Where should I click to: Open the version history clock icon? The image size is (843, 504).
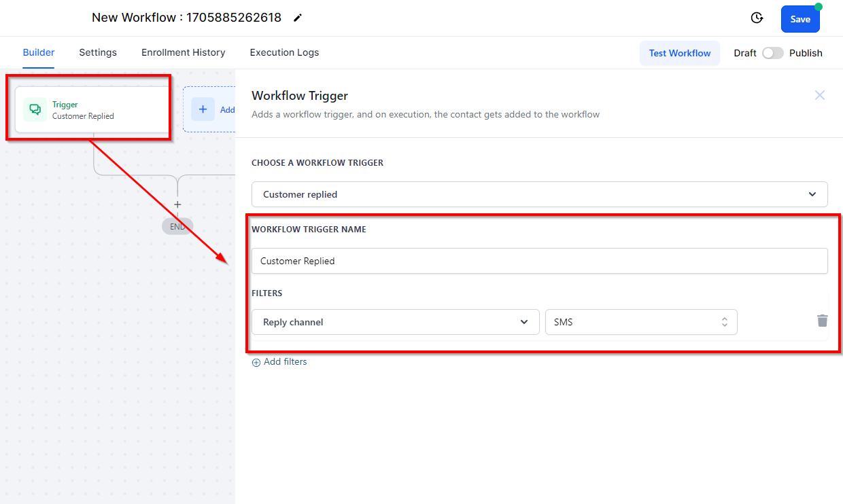click(x=757, y=18)
